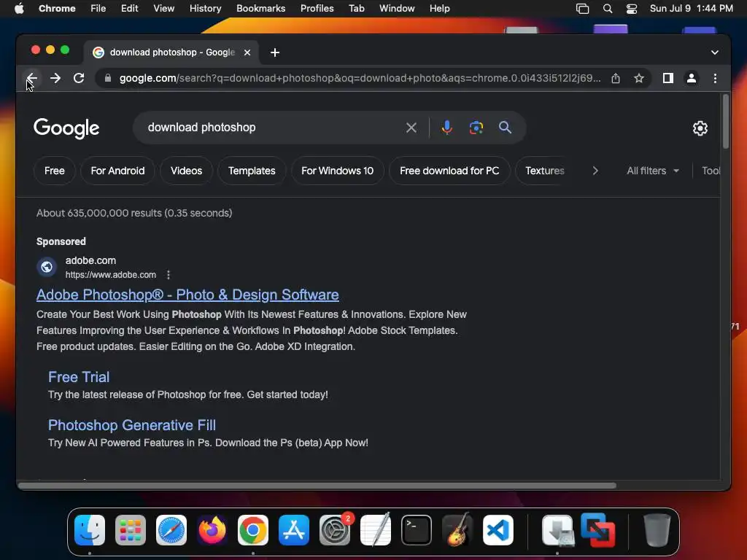Open the Chrome File menu
Screen dimensions: 747x560
click(x=98, y=9)
